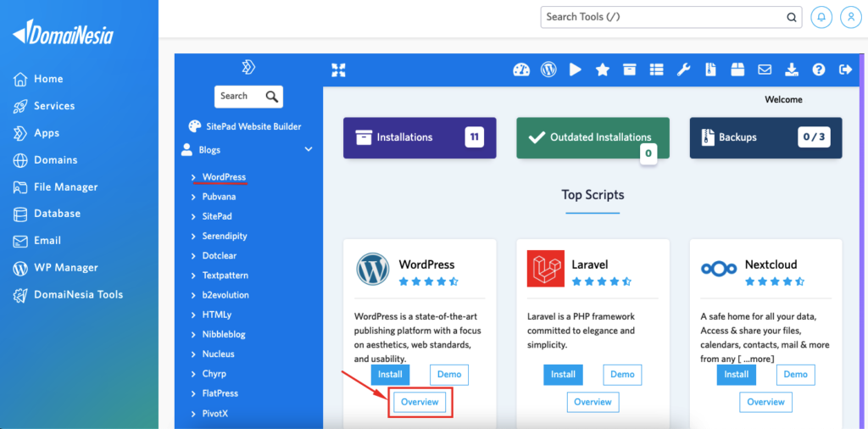Open Apps in the left sidebar

(36, 133)
